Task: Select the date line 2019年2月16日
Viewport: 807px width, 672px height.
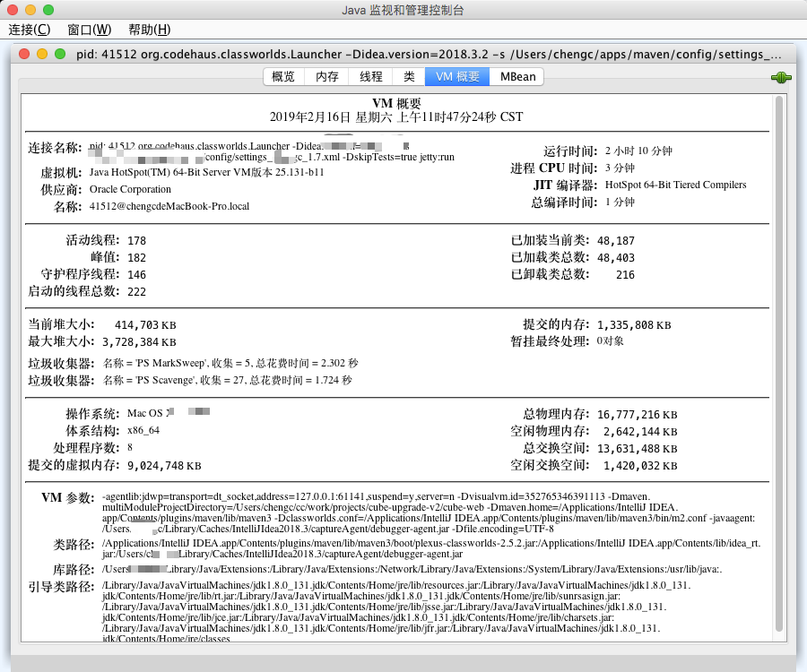Action: click(x=396, y=117)
